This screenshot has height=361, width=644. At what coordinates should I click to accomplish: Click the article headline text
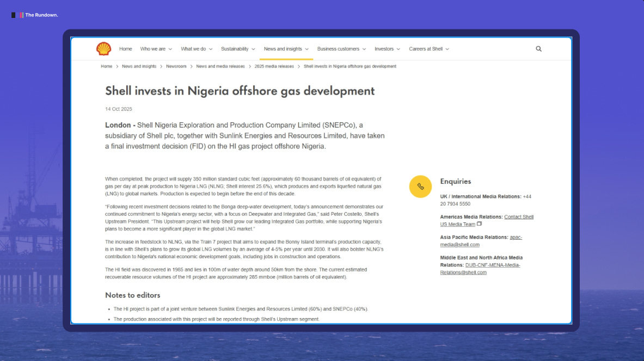(x=240, y=91)
